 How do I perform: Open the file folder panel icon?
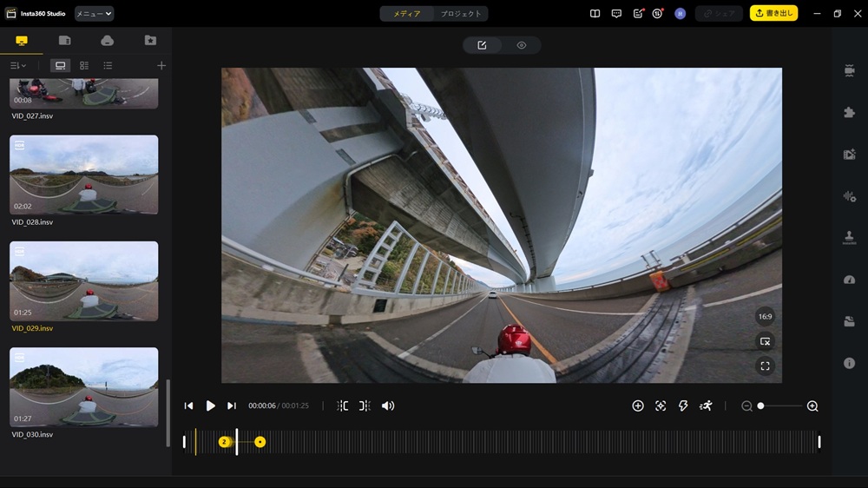tap(849, 321)
